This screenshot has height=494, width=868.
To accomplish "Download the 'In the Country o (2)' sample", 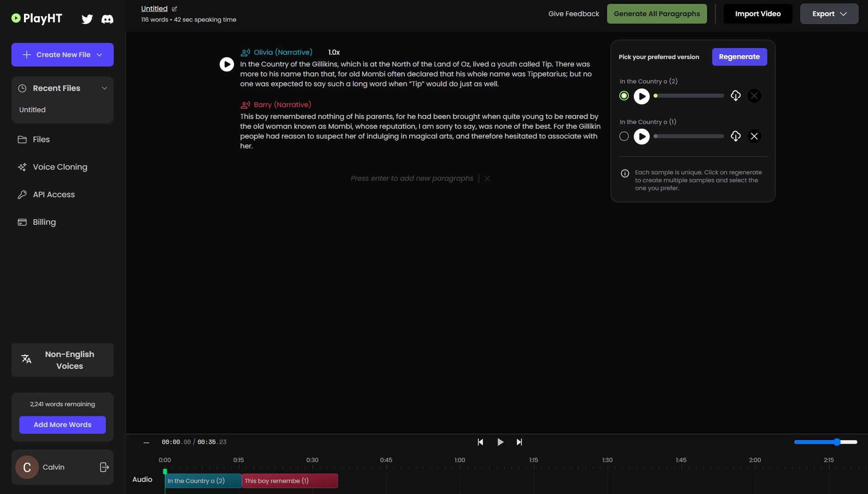I will [736, 95].
